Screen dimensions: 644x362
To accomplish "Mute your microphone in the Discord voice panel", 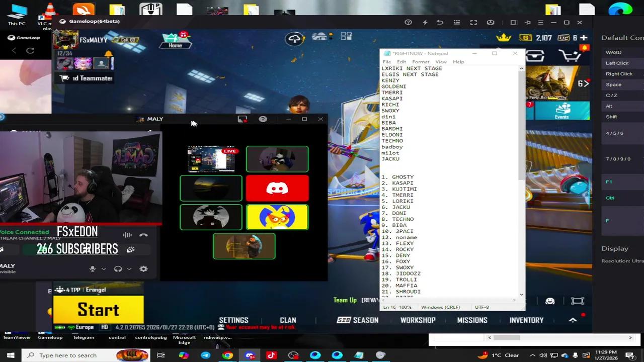I will pyautogui.click(x=92, y=268).
